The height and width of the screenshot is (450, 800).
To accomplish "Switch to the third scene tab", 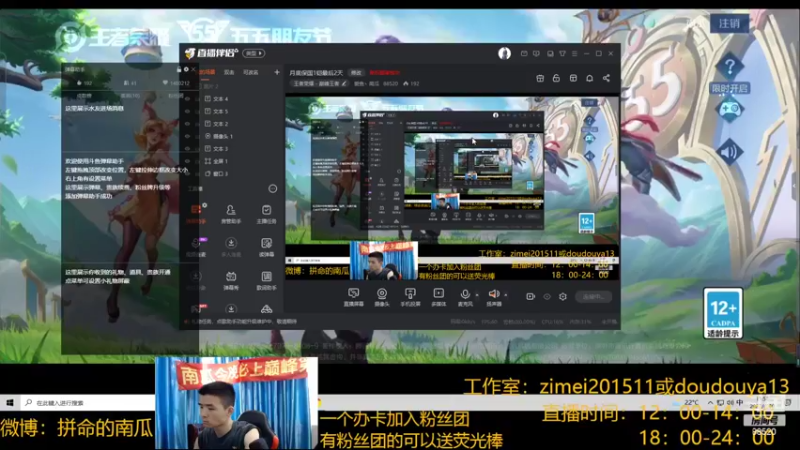I will pos(251,72).
